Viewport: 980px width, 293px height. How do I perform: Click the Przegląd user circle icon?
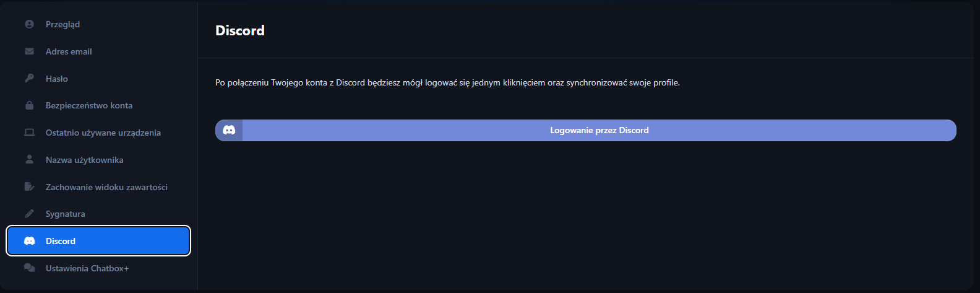coord(29,24)
